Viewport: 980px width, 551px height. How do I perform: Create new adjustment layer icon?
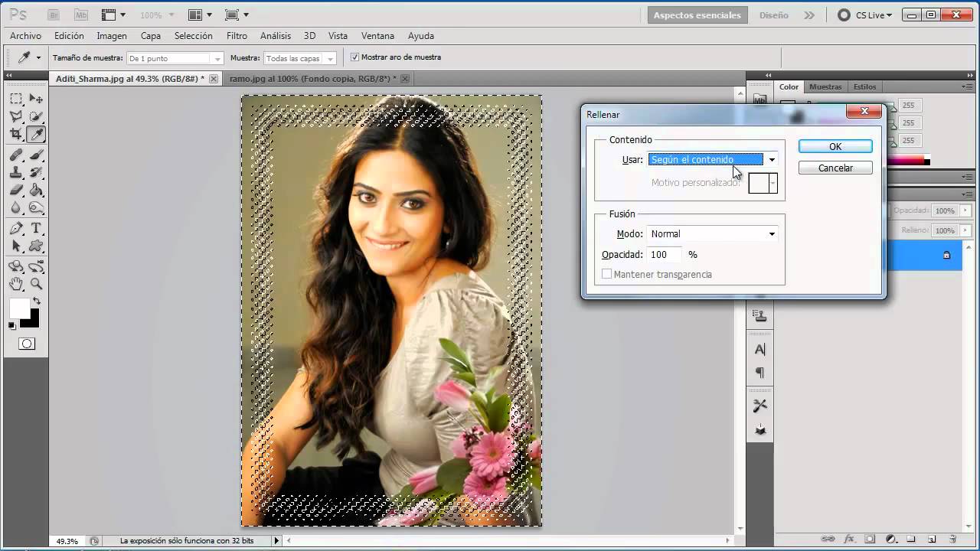coord(890,539)
